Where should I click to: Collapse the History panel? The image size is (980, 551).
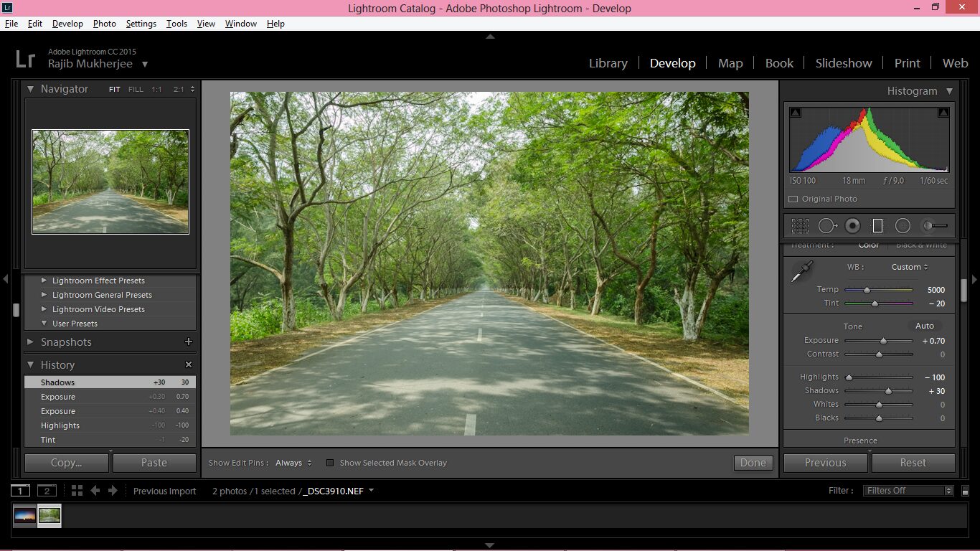[x=31, y=365]
